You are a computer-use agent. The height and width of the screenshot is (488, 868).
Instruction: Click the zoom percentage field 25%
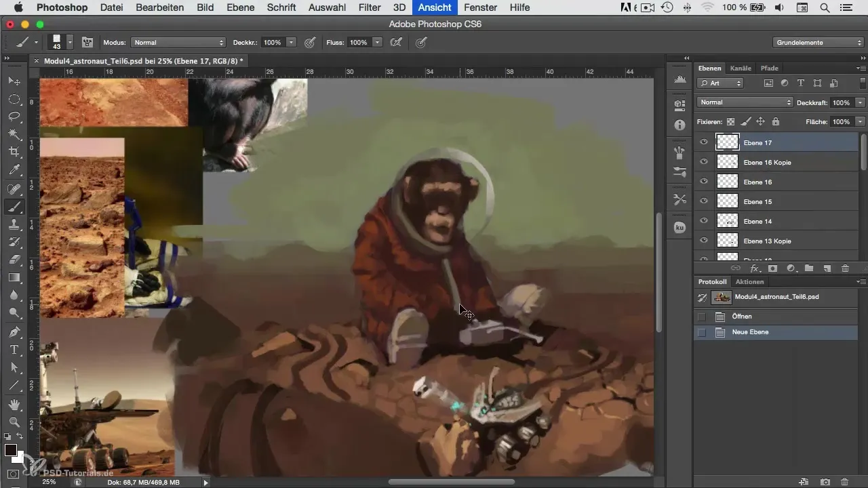(x=50, y=482)
